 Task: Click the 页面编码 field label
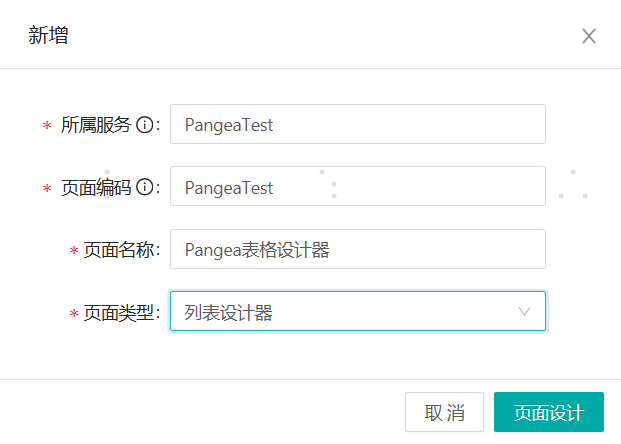(96, 187)
